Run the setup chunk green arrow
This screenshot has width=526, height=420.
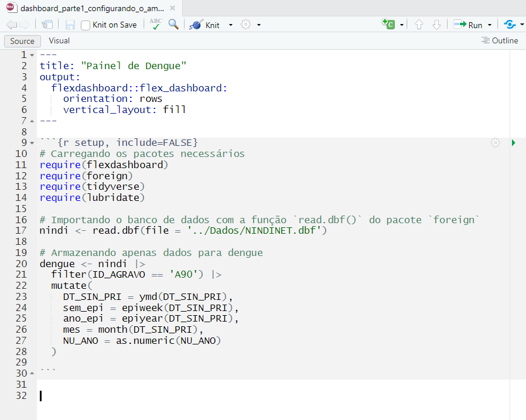pos(513,143)
